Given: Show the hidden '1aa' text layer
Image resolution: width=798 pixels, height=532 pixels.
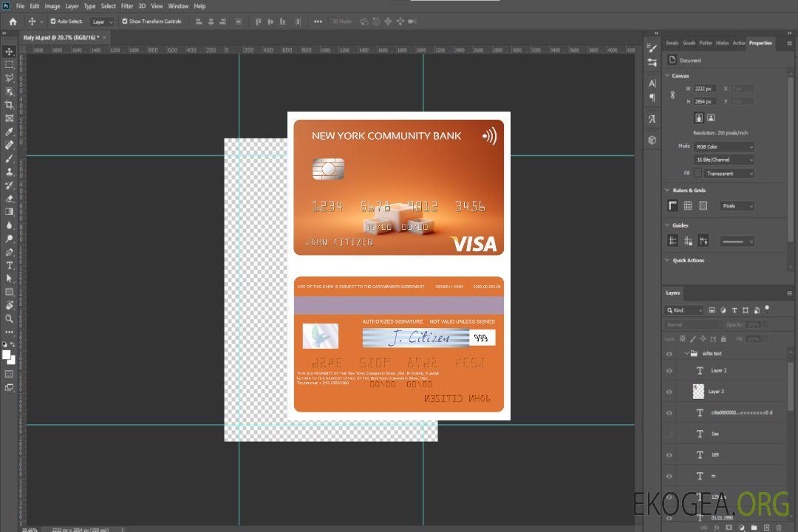Looking at the screenshot, I should 669,434.
